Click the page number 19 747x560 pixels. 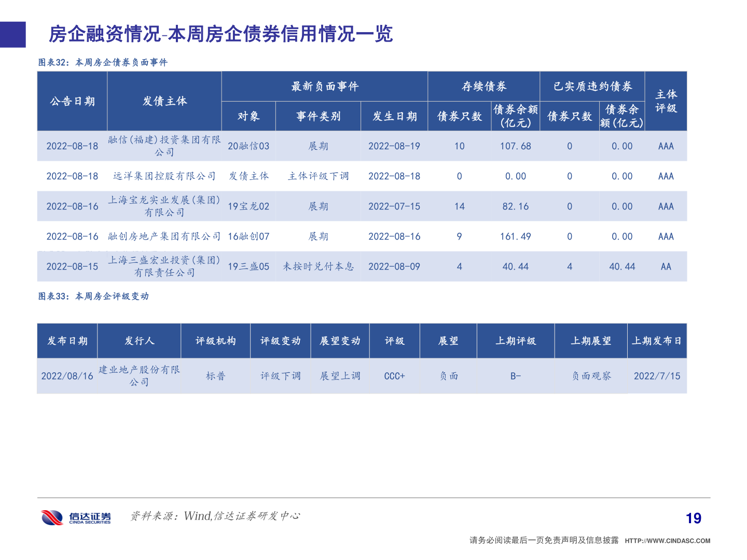point(694,518)
